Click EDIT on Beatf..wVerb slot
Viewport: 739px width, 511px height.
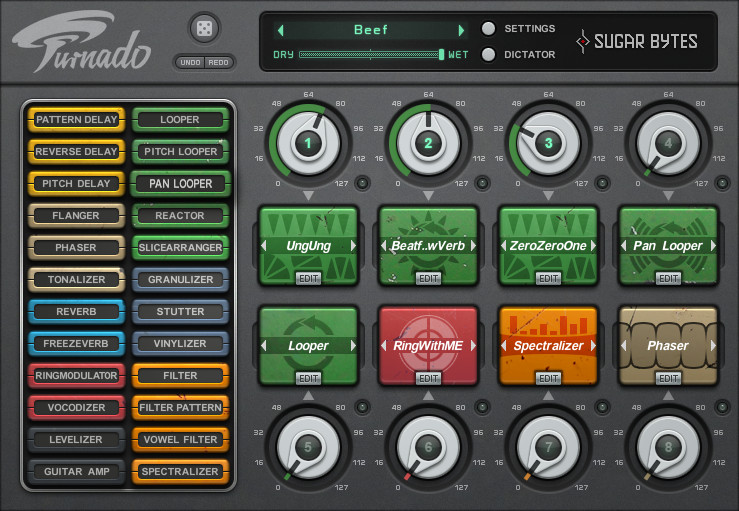click(428, 279)
